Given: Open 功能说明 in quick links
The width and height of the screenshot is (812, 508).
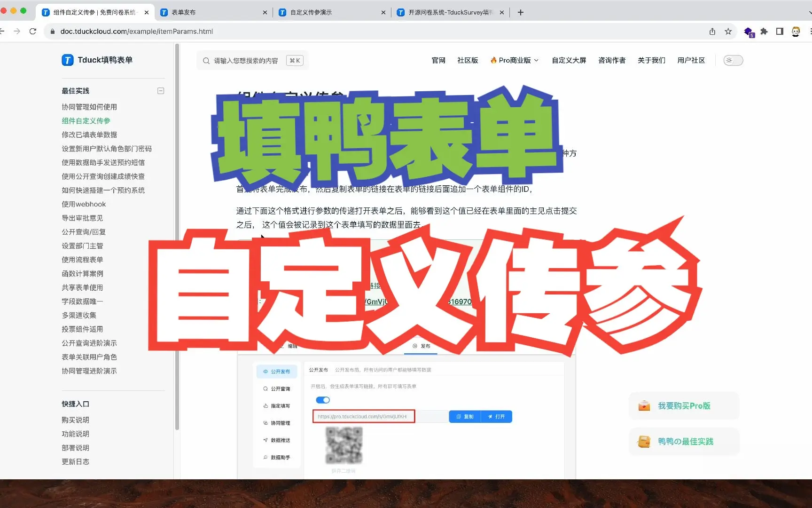Looking at the screenshot, I should coord(75,434).
